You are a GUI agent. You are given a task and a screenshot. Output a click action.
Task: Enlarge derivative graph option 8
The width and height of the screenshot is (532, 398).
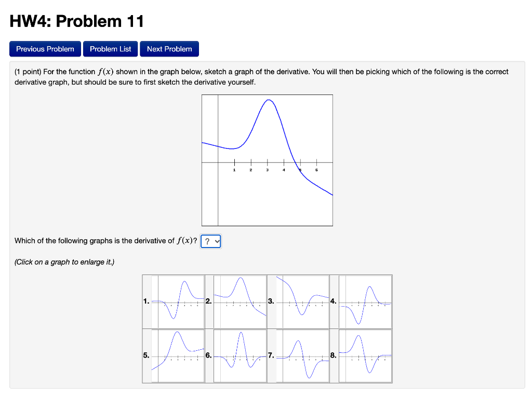(365, 355)
